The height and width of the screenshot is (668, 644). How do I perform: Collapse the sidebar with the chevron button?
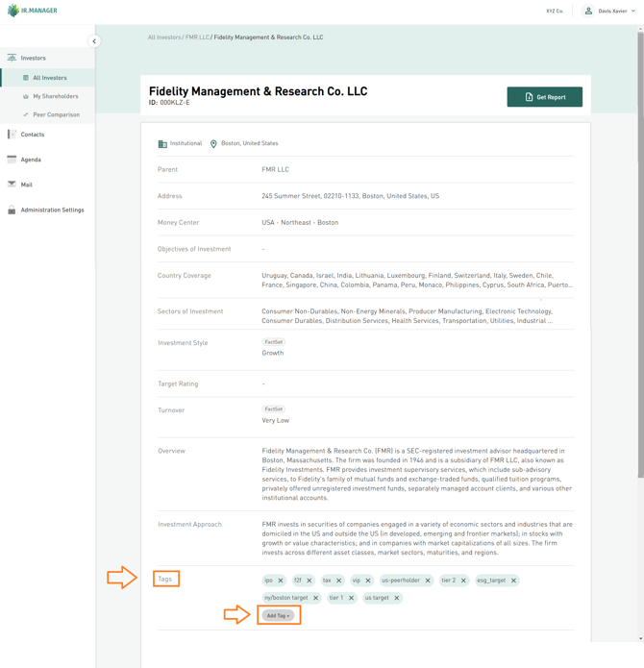click(x=94, y=41)
